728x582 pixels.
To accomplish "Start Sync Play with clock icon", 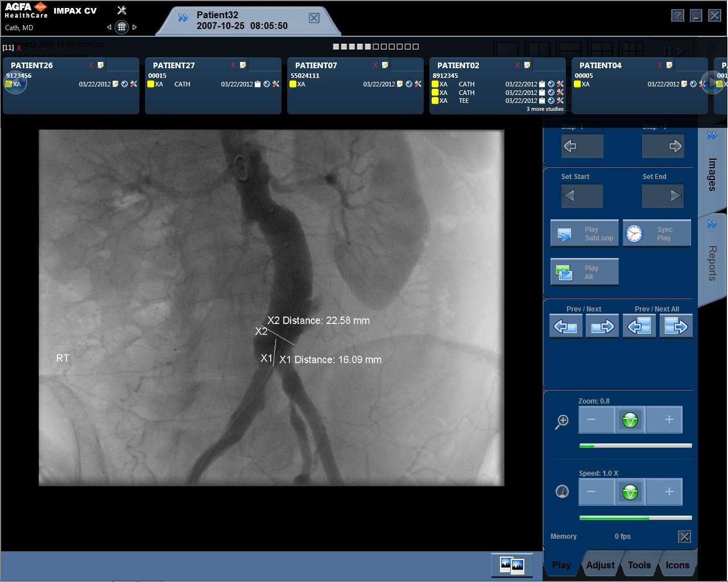I will coord(656,234).
